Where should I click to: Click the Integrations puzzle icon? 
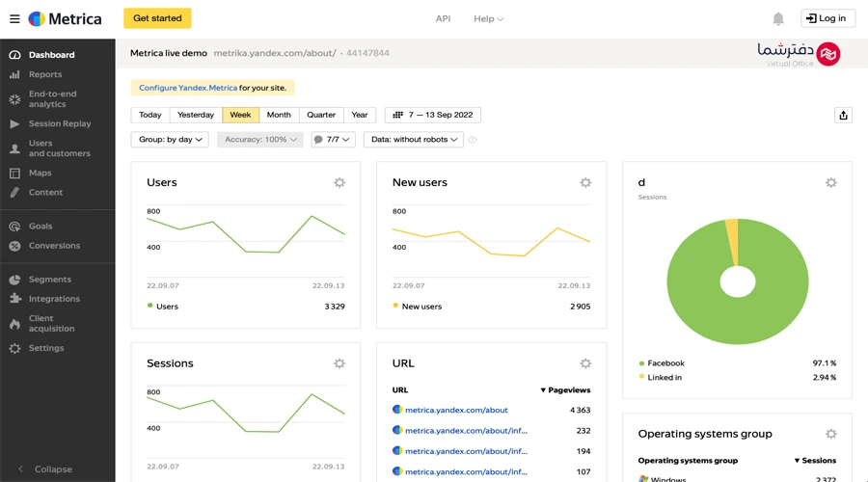(14, 299)
